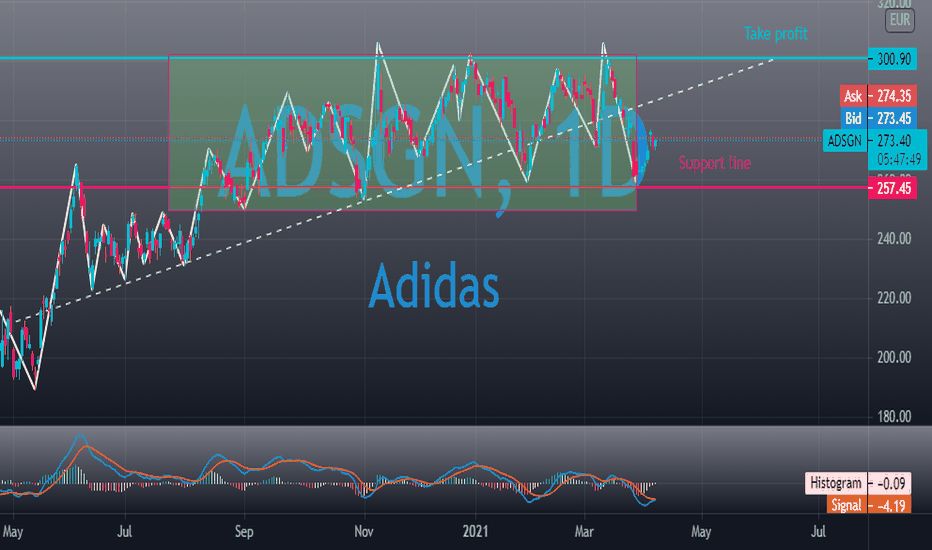Click the 300.90 take profit price tag
Image resolution: width=932 pixels, height=550 pixels.
(x=892, y=59)
